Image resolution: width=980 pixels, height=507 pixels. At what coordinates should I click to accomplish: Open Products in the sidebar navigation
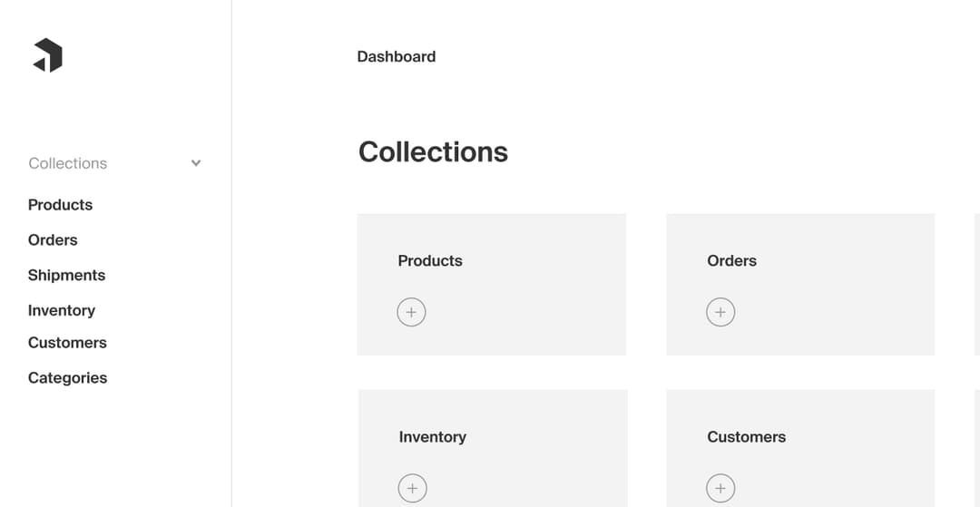pyautogui.click(x=61, y=205)
